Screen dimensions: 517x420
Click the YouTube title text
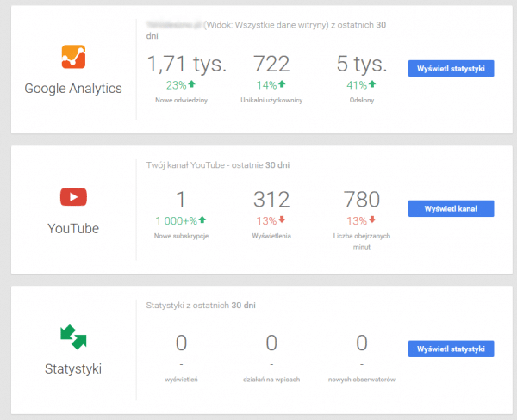point(73,228)
